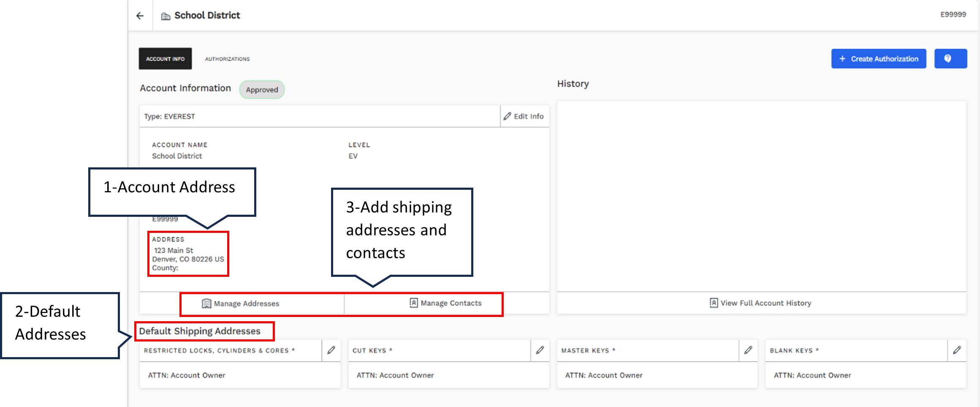Click the building icon next to School District

[166, 15]
